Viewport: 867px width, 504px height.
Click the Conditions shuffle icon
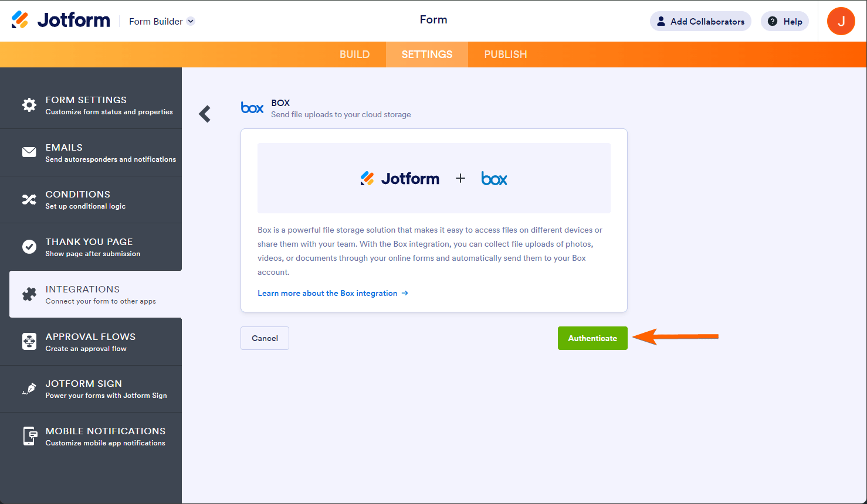tap(29, 200)
